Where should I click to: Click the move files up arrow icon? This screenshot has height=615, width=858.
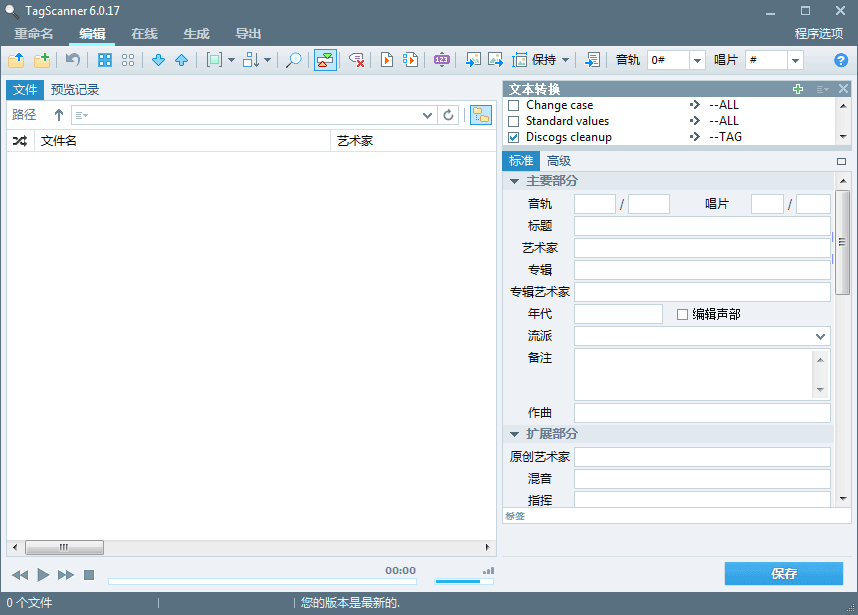click(181, 60)
